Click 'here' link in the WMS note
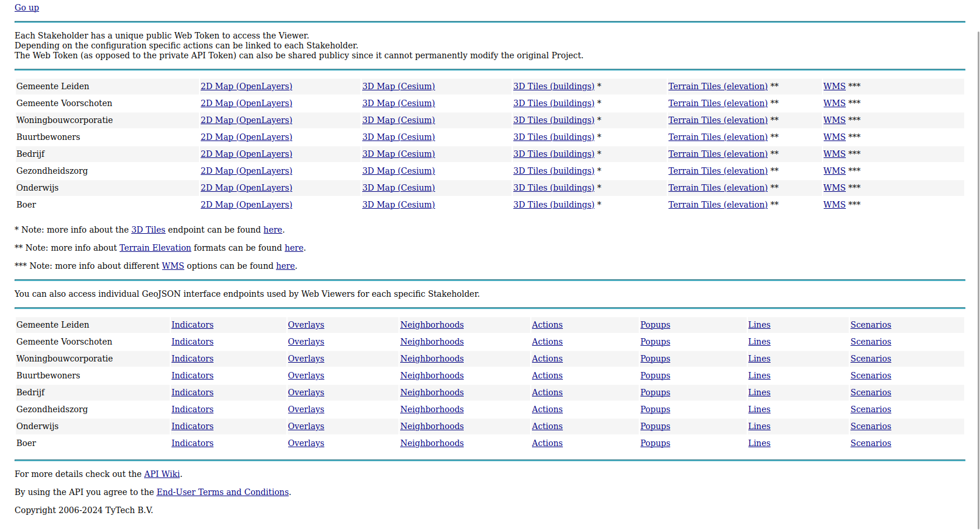This screenshot has height=530, width=980. tap(285, 266)
